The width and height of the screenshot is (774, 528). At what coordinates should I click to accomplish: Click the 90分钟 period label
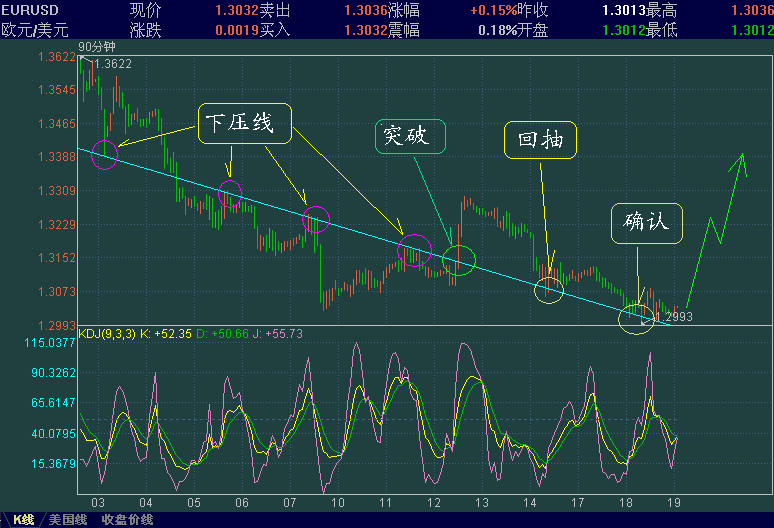[97, 47]
